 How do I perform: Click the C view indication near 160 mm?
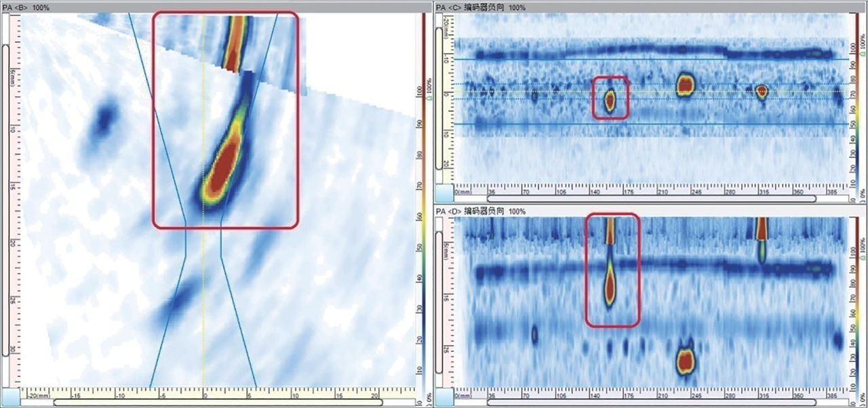coord(610,101)
